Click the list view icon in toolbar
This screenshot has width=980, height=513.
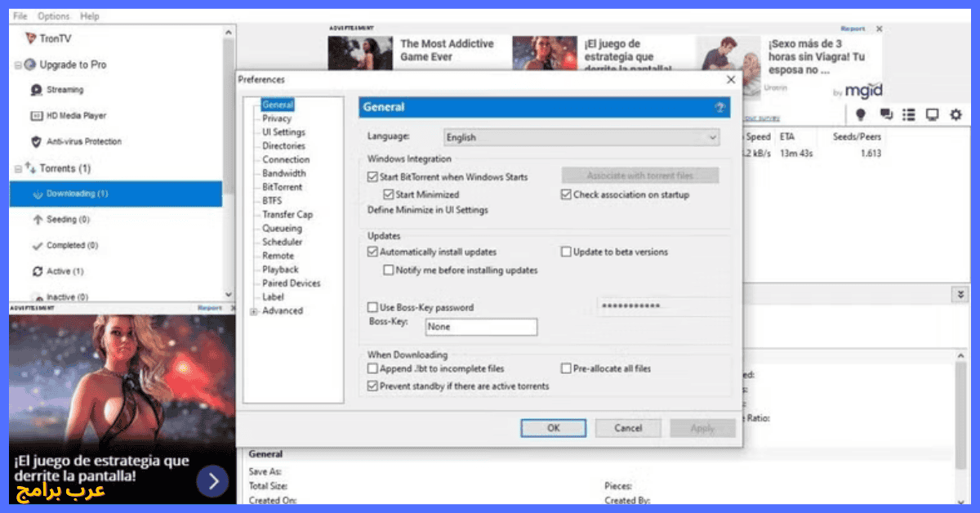pos(909,115)
